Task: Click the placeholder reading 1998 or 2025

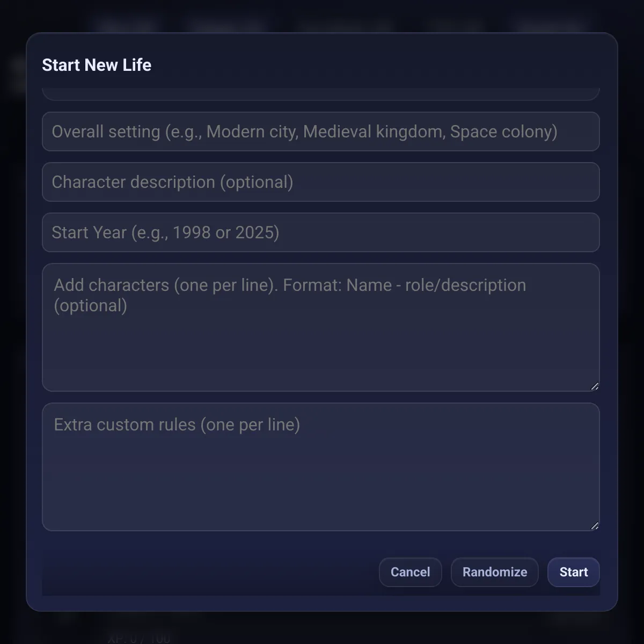Action: click(x=165, y=232)
